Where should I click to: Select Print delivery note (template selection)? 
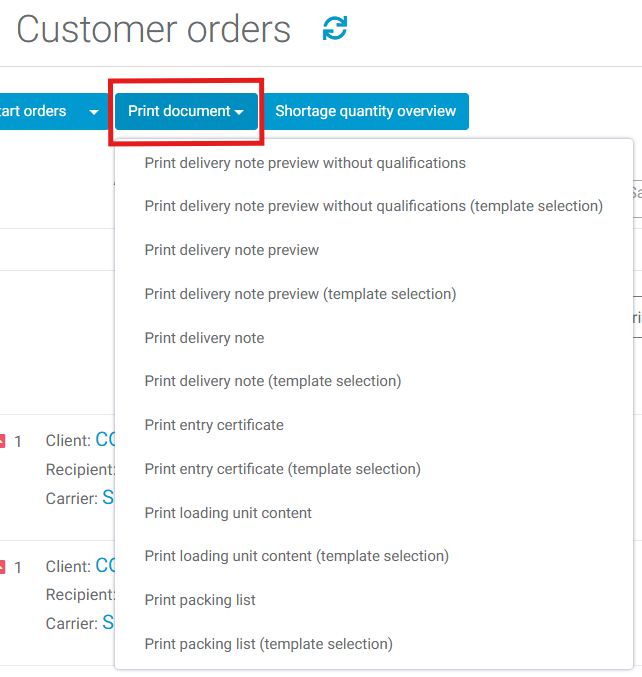(x=272, y=381)
